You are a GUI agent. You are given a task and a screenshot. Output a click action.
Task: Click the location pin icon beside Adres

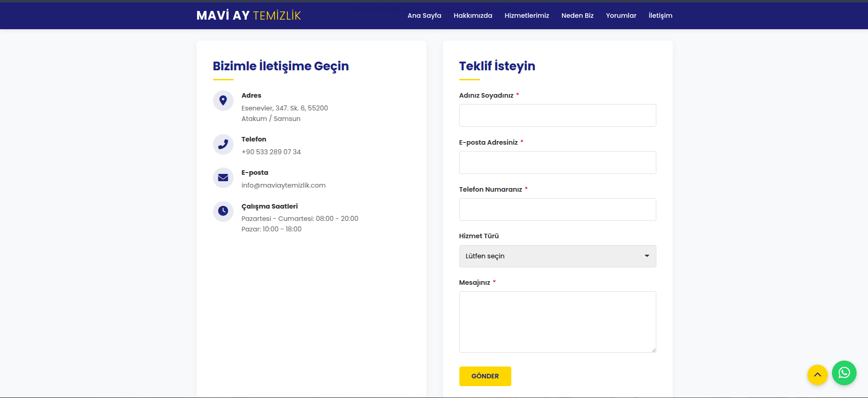(223, 100)
